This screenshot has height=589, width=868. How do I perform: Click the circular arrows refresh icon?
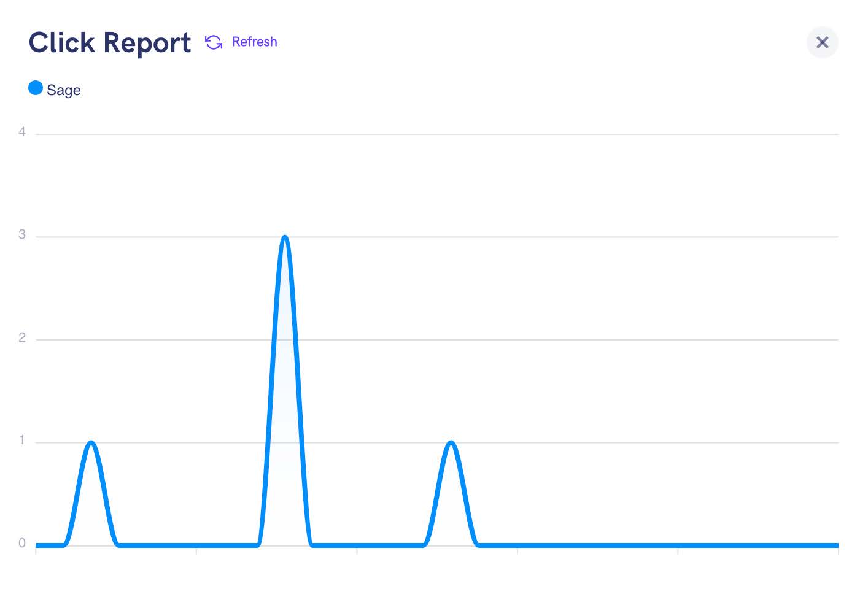pyautogui.click(x=214, y=42)
